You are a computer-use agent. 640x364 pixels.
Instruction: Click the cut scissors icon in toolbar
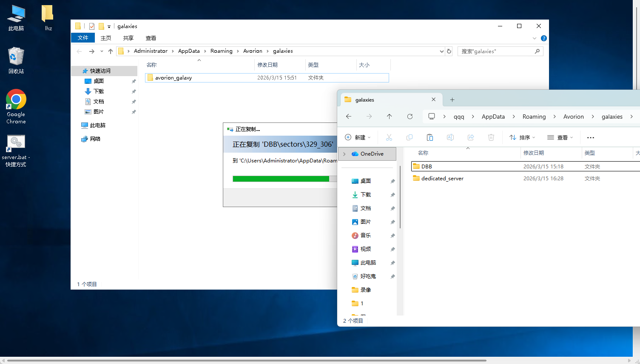pyautogui.click(x=389, y=137)
